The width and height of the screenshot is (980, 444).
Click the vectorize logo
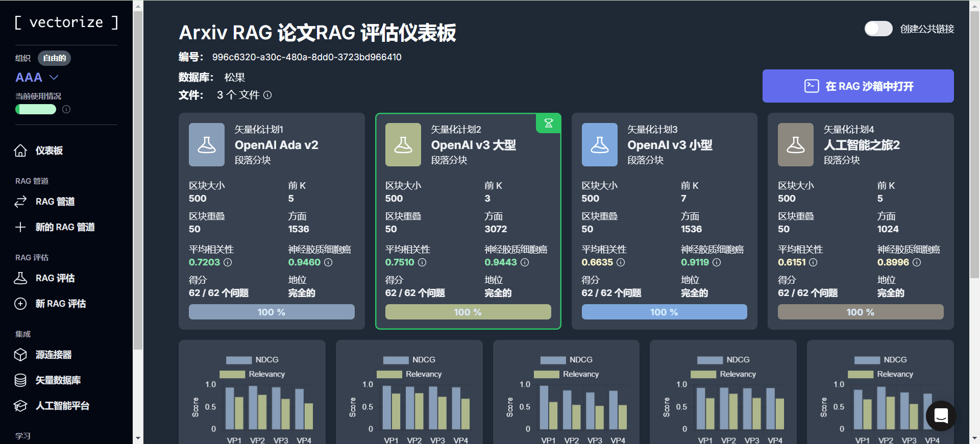(x=66, y=22)
